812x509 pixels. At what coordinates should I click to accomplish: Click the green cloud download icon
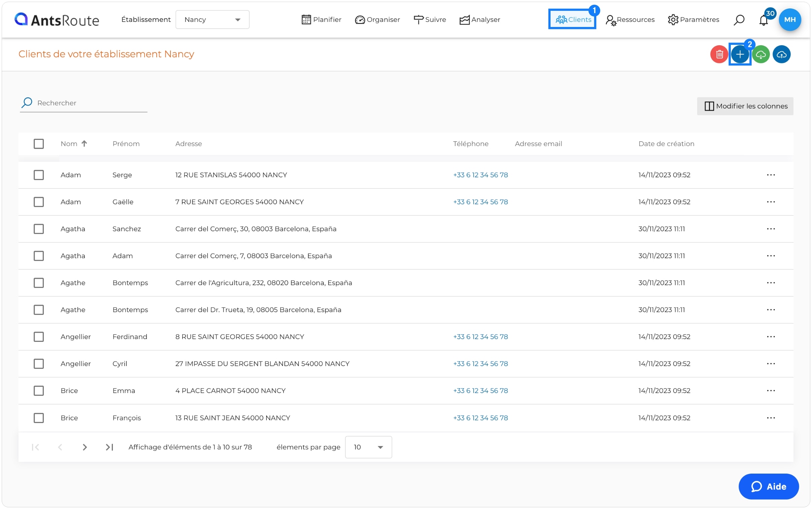point(760,54)
